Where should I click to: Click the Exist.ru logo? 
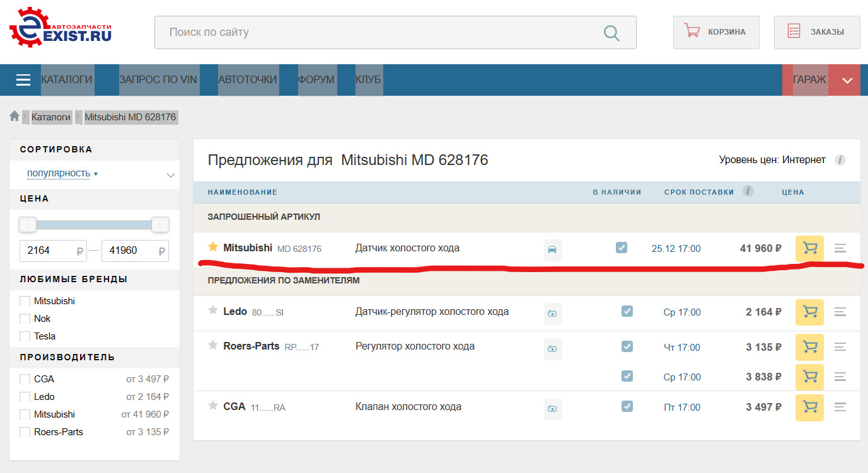(61, 27)
